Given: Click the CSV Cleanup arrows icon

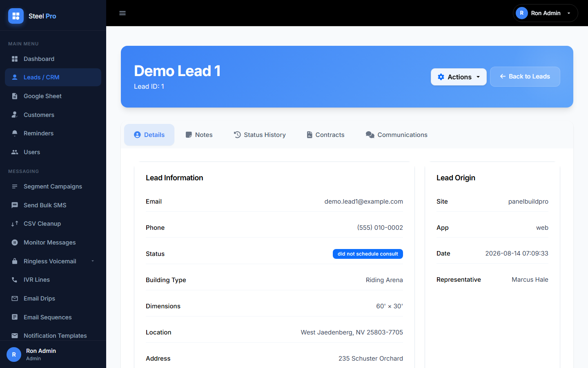Looking at the screenshot, I should [15, 224].
